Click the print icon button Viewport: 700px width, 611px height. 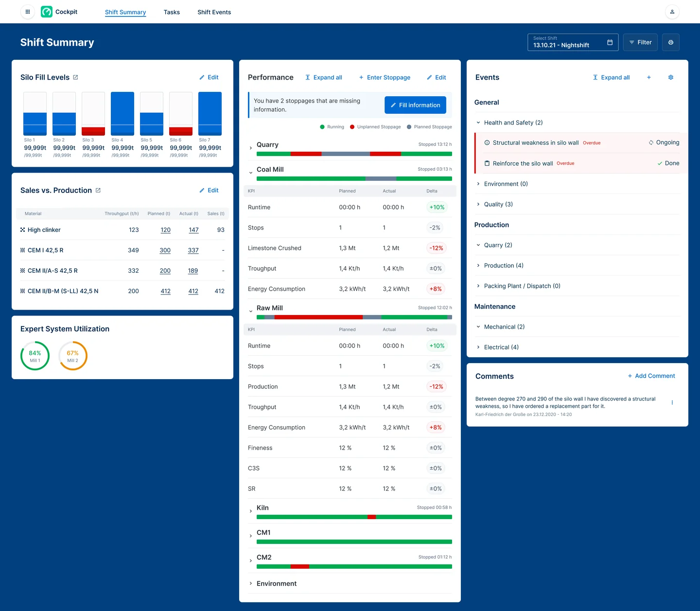(671, 42)
